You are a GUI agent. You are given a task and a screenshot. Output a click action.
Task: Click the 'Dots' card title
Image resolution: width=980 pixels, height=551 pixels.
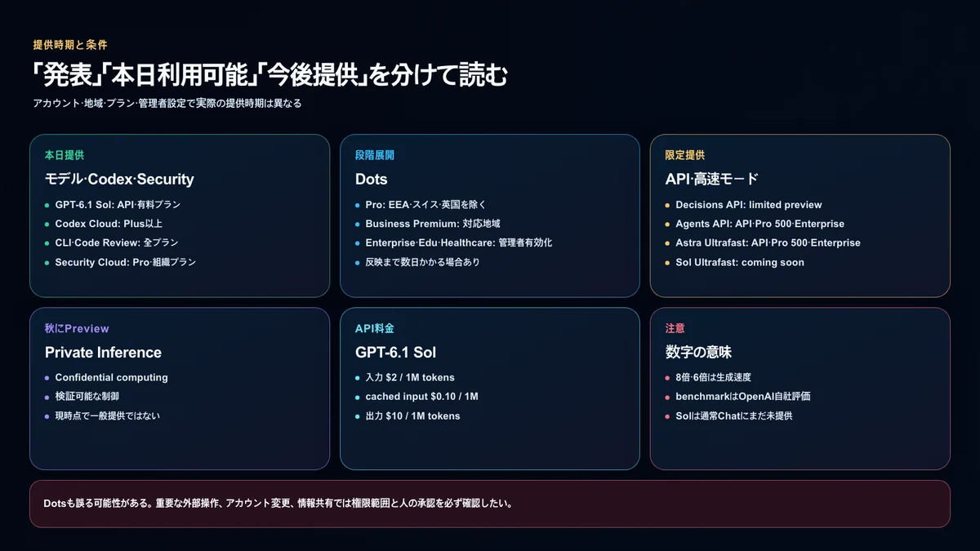coord(372,179)
